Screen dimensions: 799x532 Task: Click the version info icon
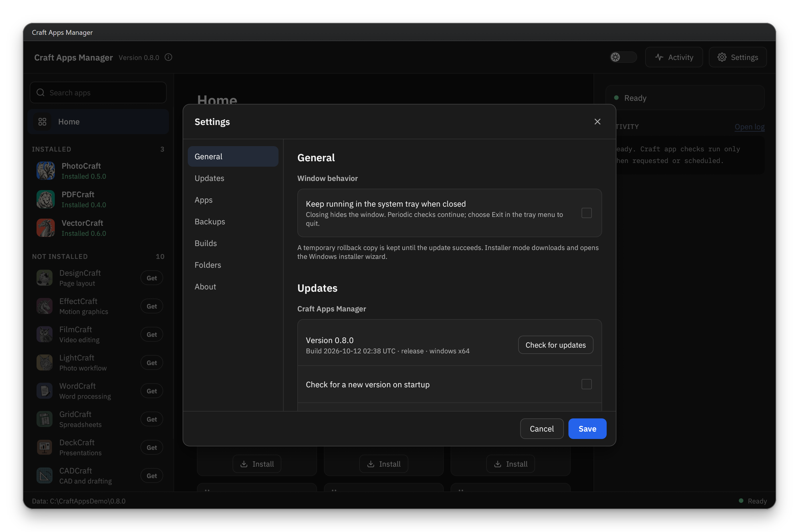pyautogui.click(x=169, y=57)
